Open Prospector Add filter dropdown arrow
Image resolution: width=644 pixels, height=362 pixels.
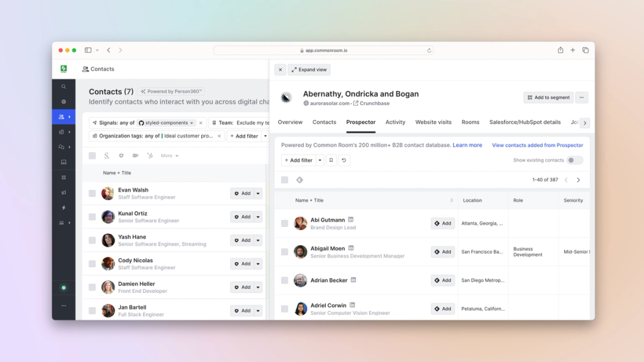click(320, 160)
